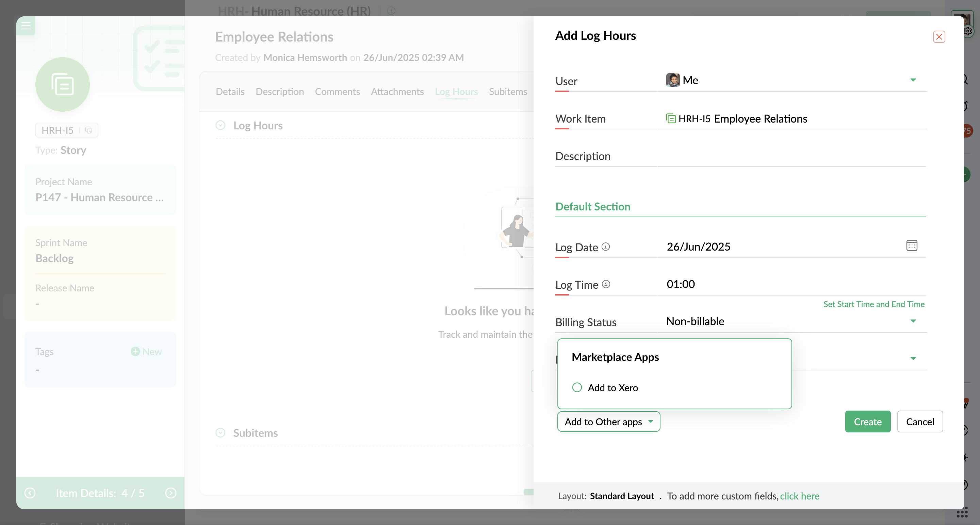Open the Log Date calendar picker icon

click(x=912, y=245)
